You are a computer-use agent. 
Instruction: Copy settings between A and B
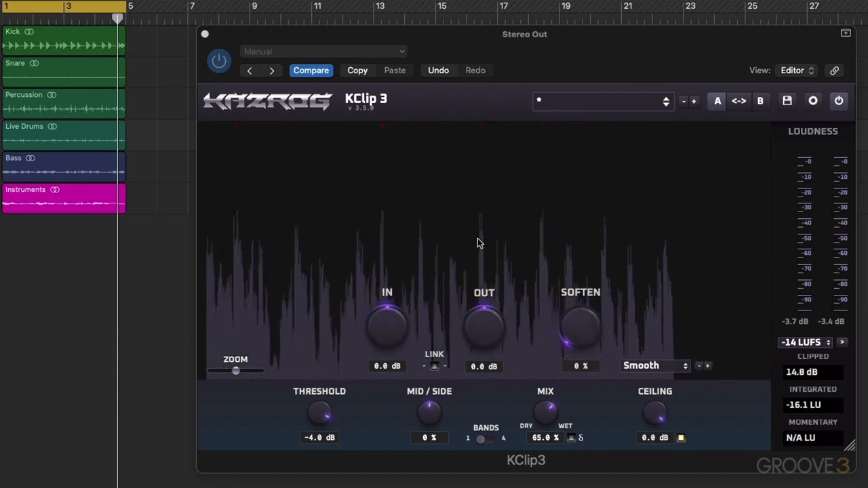pyautogui.click(x=738, y=101)
